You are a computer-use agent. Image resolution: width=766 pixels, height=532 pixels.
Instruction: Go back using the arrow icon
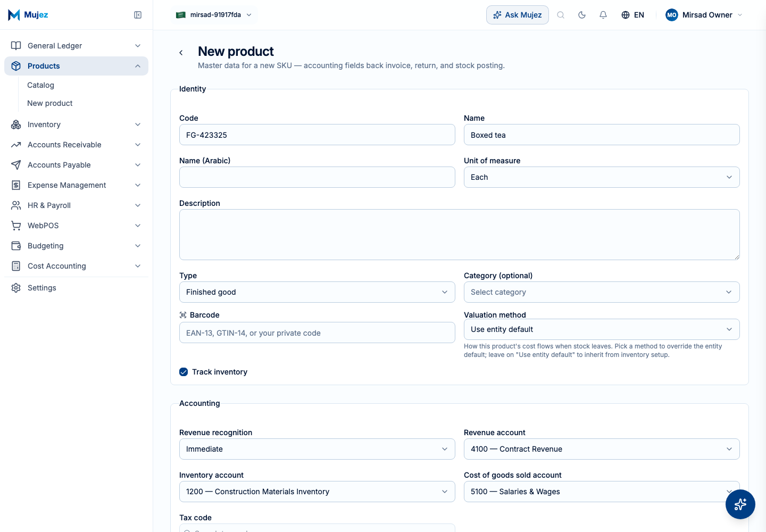click(x=181, y=53)
